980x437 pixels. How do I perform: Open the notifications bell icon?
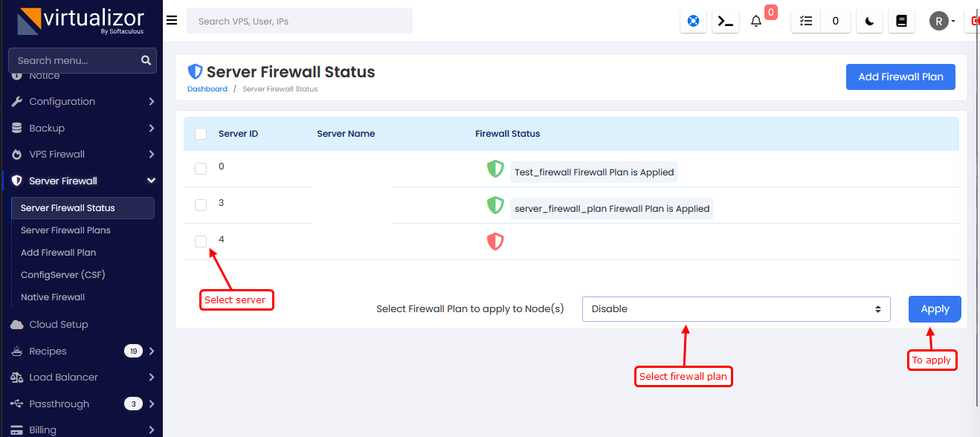tap(756, 22)
